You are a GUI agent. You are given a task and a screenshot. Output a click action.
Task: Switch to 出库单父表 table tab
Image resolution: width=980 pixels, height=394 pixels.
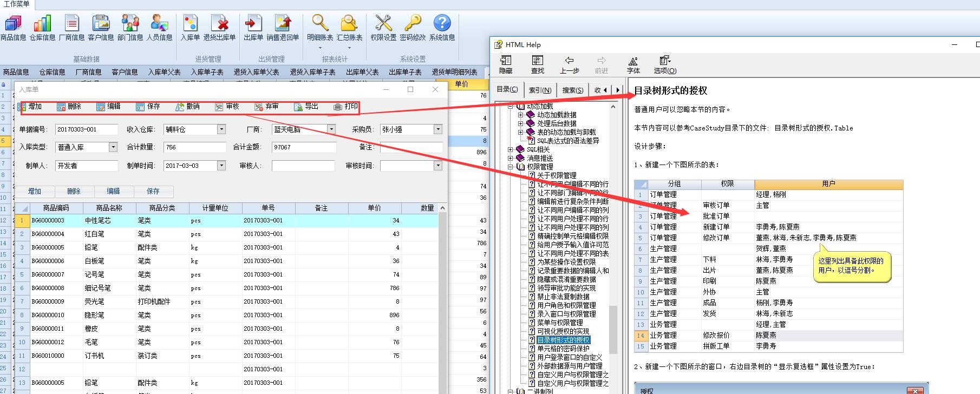[362, 72]
